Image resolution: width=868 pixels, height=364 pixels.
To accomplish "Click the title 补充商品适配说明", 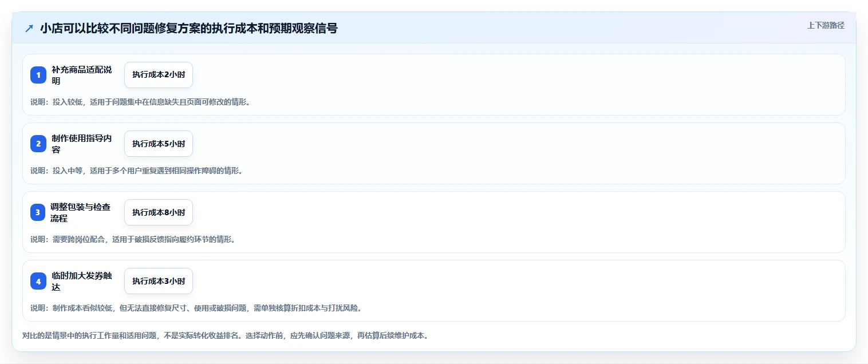I will [x=82, y=75].
